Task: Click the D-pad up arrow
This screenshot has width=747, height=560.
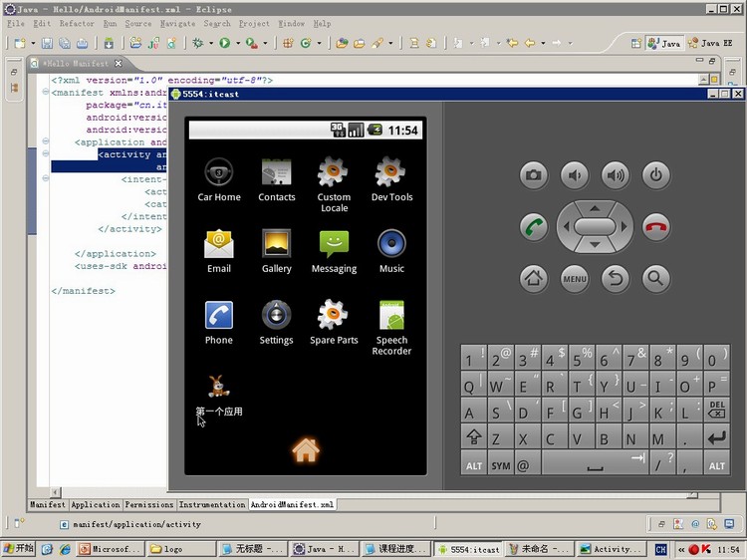Action: click(x=595, y=208)
